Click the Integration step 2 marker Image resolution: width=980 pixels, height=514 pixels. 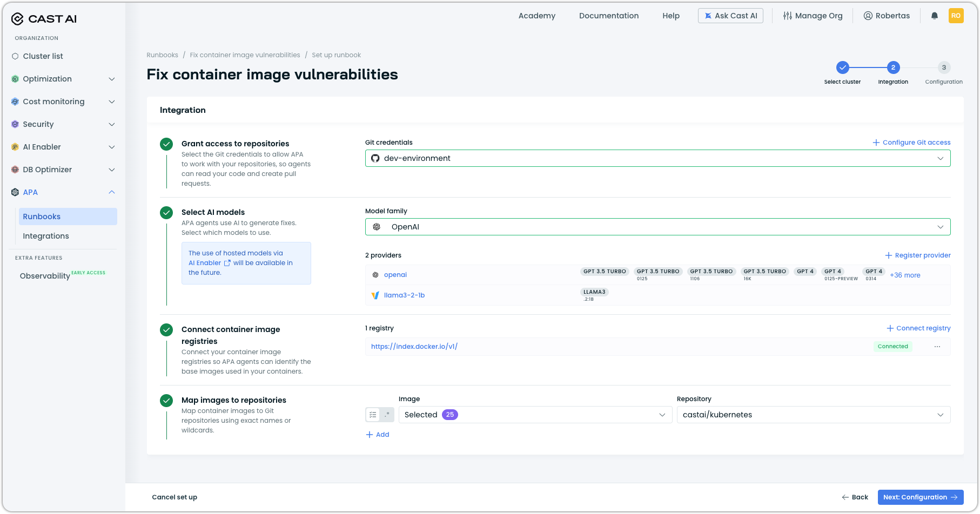coord(893,67)
